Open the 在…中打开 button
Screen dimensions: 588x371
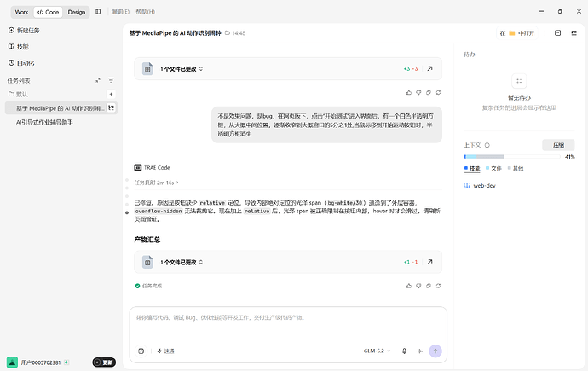(516, 33)
